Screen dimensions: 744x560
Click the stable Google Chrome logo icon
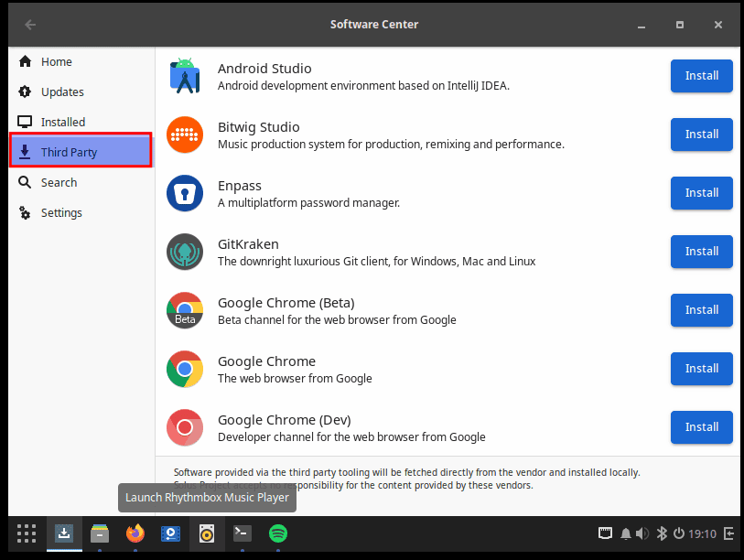coord(185,370)
